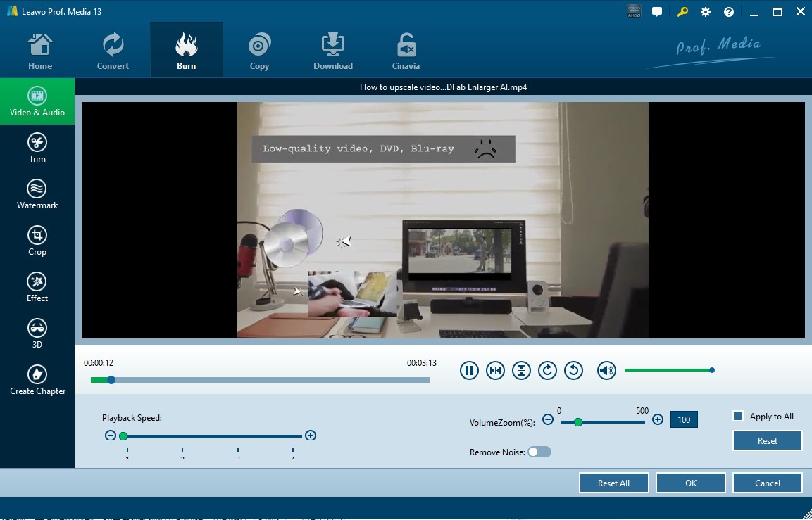Rotate the video clockwise
The image size is (812, 520).
tap(547, 370)
